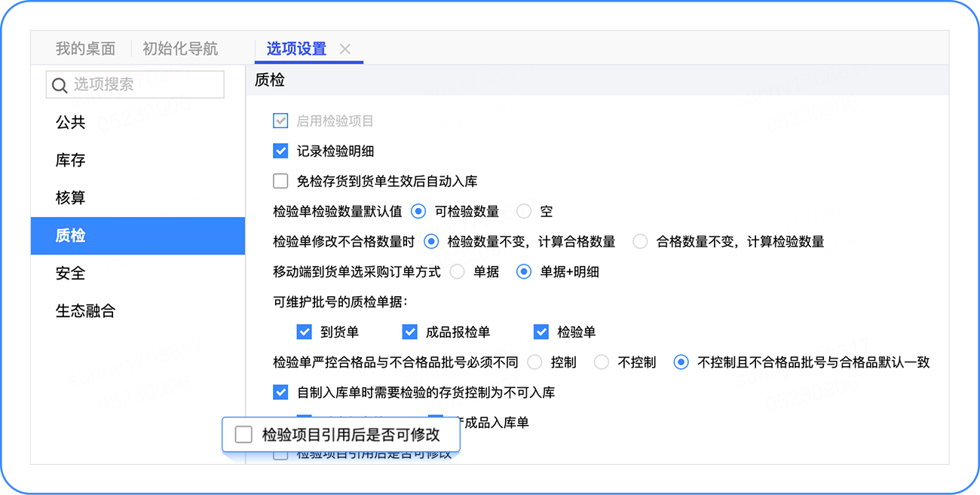The width and height of the screenshot is (980, 495).
Task: Choose 控制 radio for batch number control
Action: (534, 362)
